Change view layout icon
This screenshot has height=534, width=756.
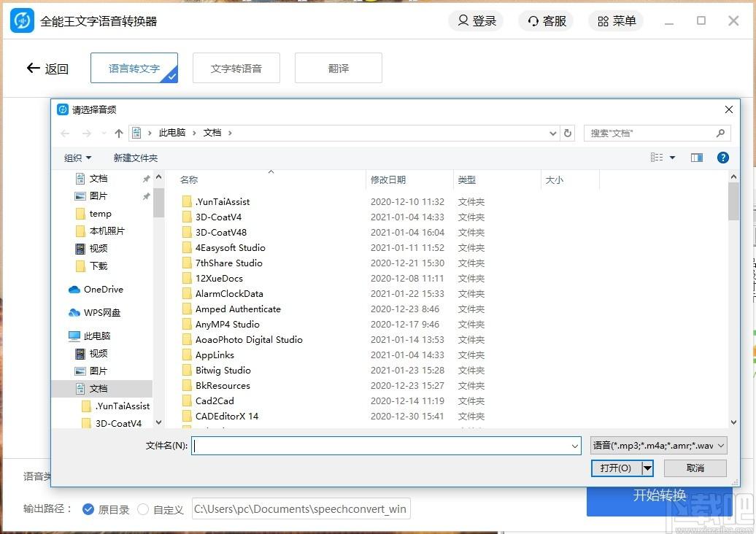pyautogui.click(x=657, y=157)
